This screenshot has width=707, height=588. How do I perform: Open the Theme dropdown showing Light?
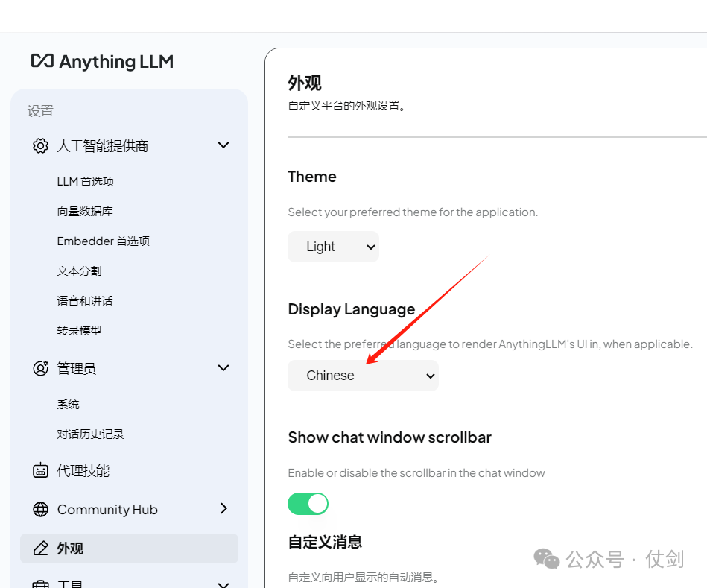click(333, 247)
